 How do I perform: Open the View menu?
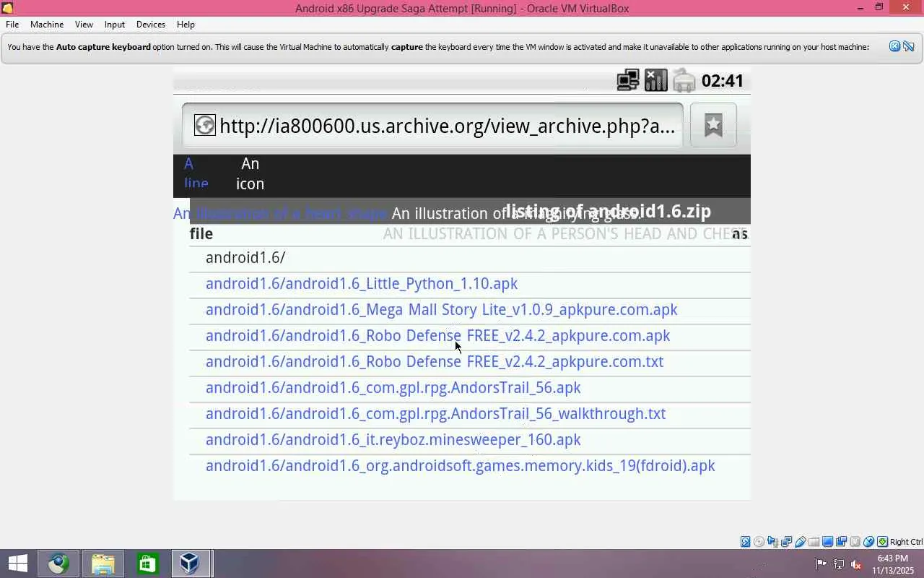(84, 25)
